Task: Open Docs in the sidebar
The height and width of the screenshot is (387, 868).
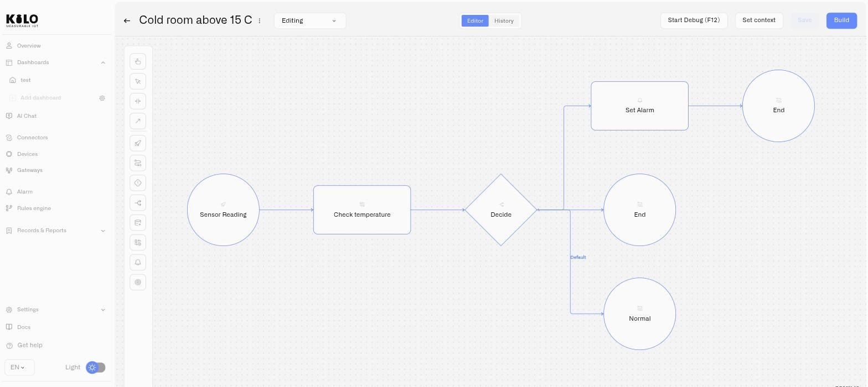Action: (24, 327)
